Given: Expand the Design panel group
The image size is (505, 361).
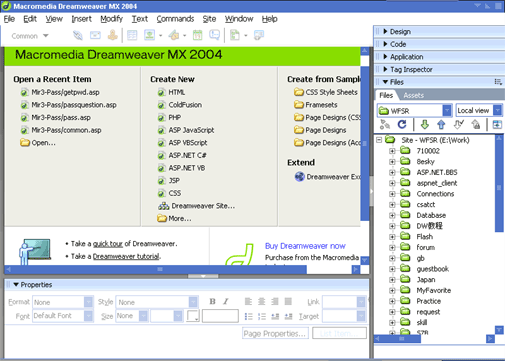Looking at the screenshot, I should [x=385, y=31].
